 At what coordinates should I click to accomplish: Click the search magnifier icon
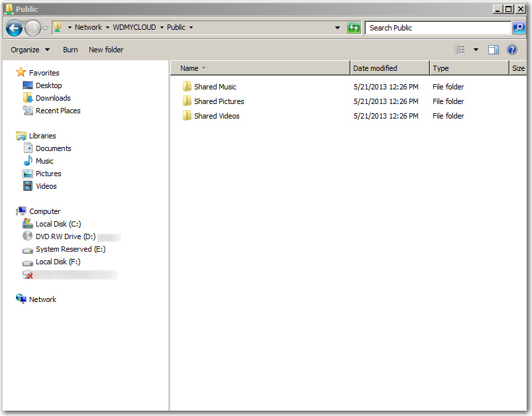tap(519, 28)
